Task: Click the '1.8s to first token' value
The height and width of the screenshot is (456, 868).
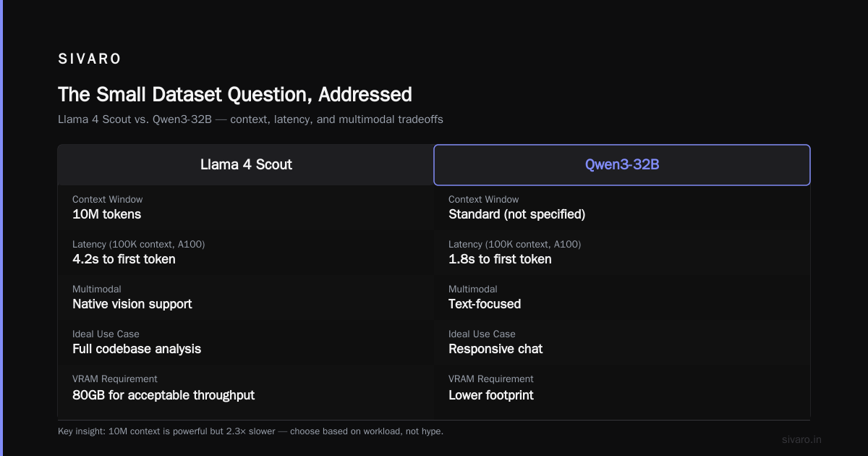Action: pos(500,259)
